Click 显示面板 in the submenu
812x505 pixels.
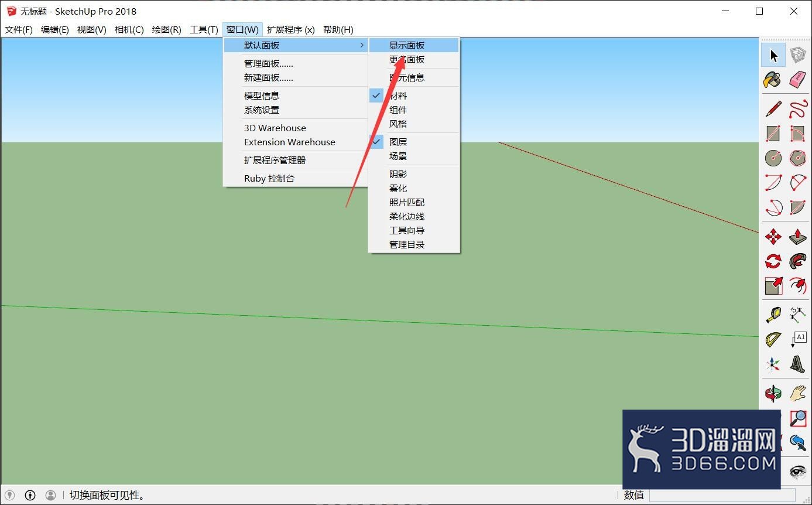(414, 45)
